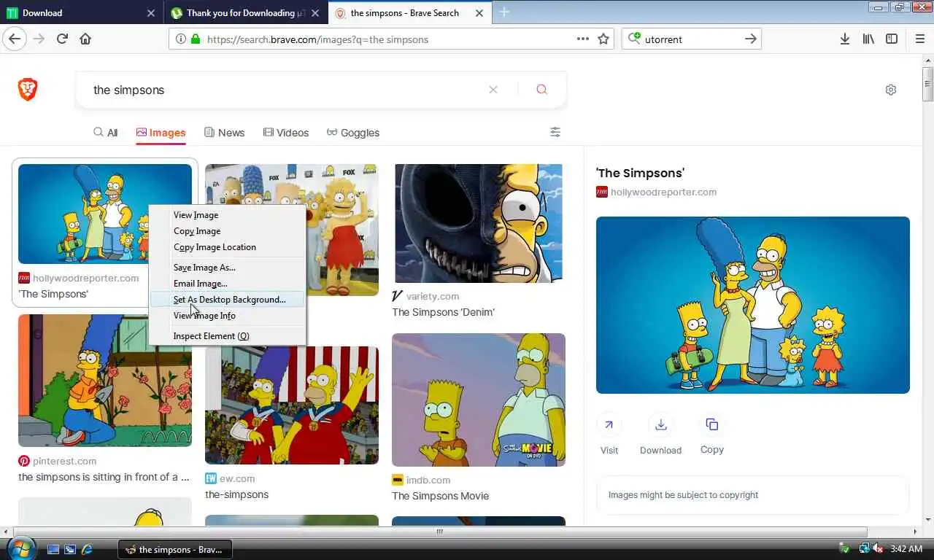Screen dimensions: 934x560
Task: Open the search filters slider icon
Action: point(555,132)
